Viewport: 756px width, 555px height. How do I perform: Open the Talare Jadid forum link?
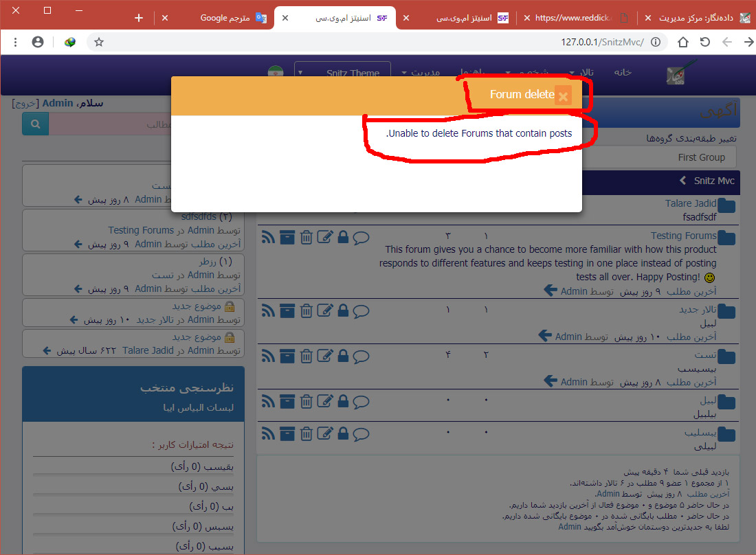pyautogui.click(x=690, y=203)
